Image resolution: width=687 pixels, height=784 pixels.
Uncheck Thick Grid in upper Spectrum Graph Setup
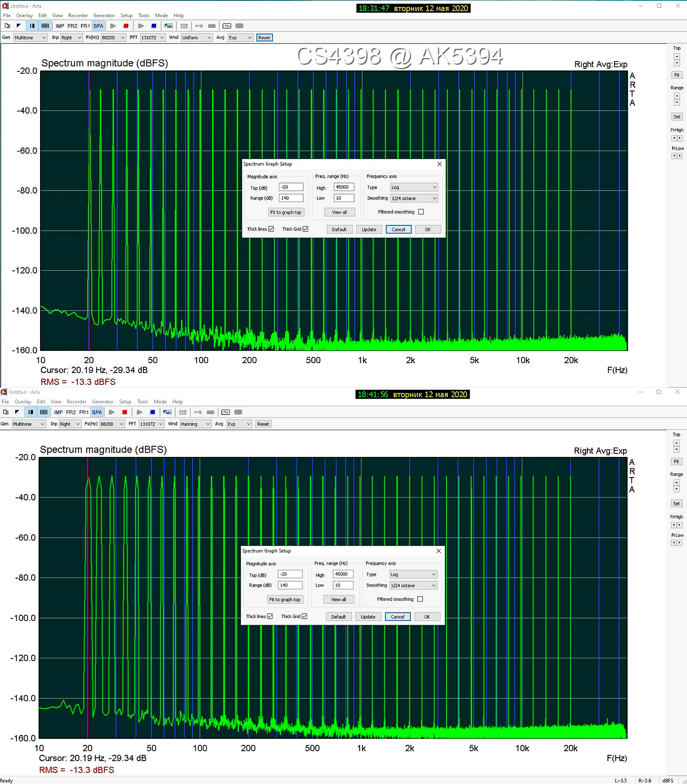pyautogui.click(x=306, y=229)
